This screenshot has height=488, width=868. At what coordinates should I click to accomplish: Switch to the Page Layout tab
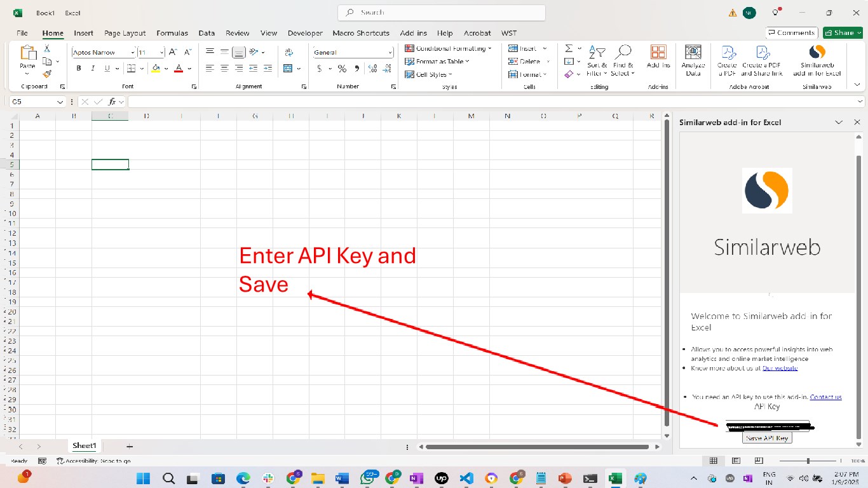(125, 33)
